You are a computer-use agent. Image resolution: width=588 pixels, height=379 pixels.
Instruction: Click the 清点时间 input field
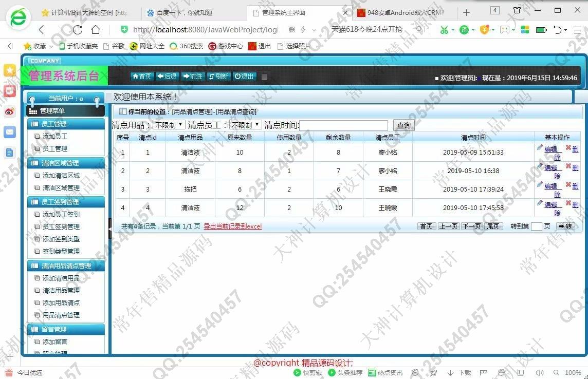(343, 125)
